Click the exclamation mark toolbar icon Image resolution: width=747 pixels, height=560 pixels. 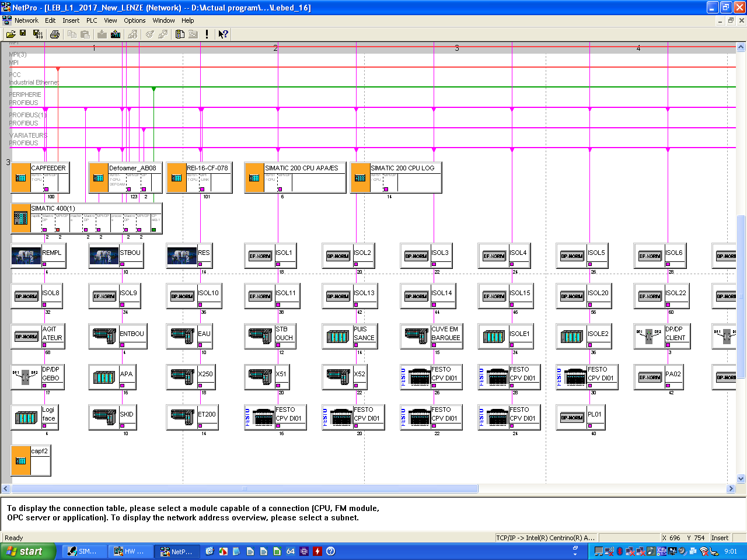tap(207, 34)
